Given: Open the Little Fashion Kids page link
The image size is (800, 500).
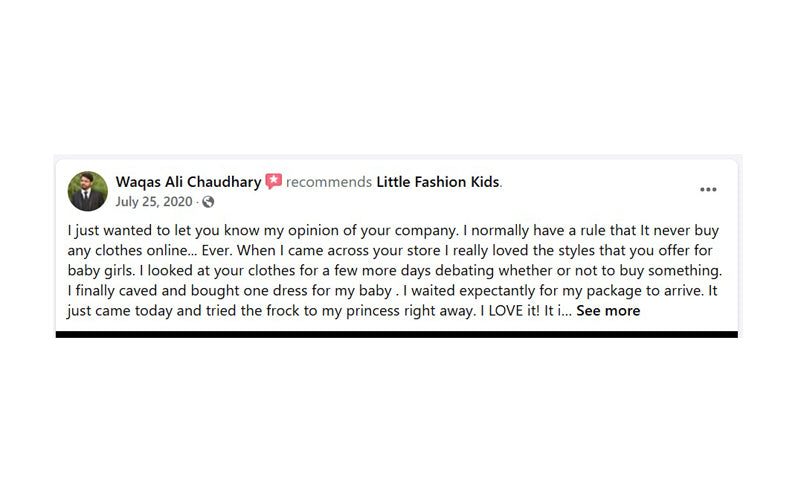Looking at the screenshot, I should (438, 182).
